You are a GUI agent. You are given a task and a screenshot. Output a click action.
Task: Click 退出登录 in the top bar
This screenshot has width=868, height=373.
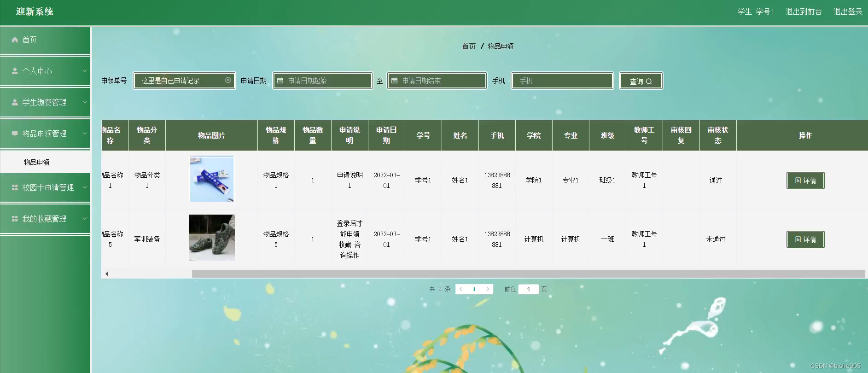click(x=848, y=12)
